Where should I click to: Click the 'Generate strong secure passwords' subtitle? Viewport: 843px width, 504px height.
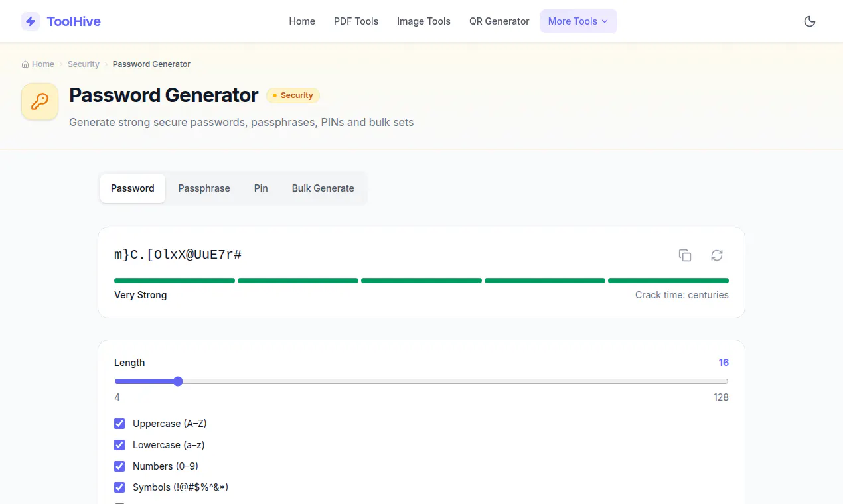242,123
